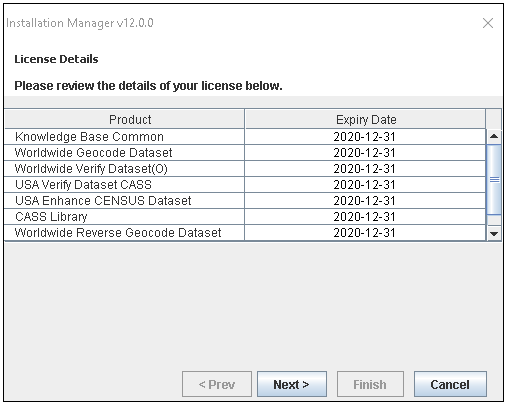The image size is (507, 405).
Task: Click the scrollbar up arrow
Action: 494,136
